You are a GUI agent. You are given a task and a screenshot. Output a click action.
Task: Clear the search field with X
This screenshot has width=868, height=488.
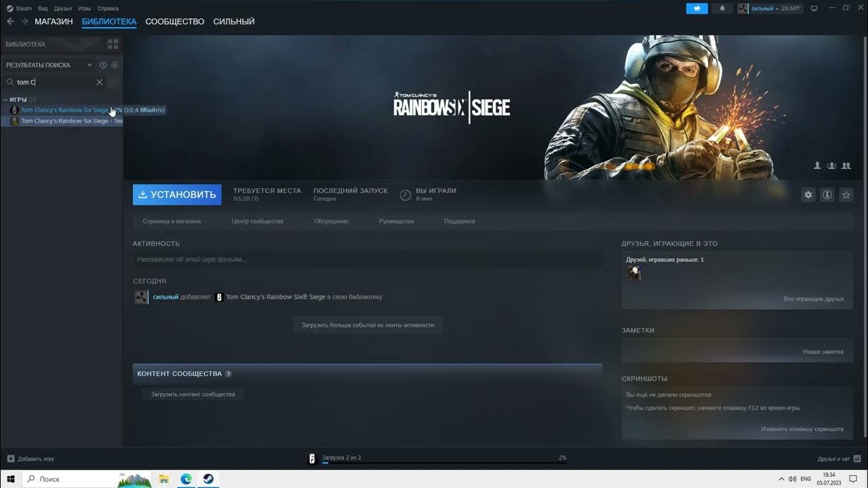pos(99,82)
